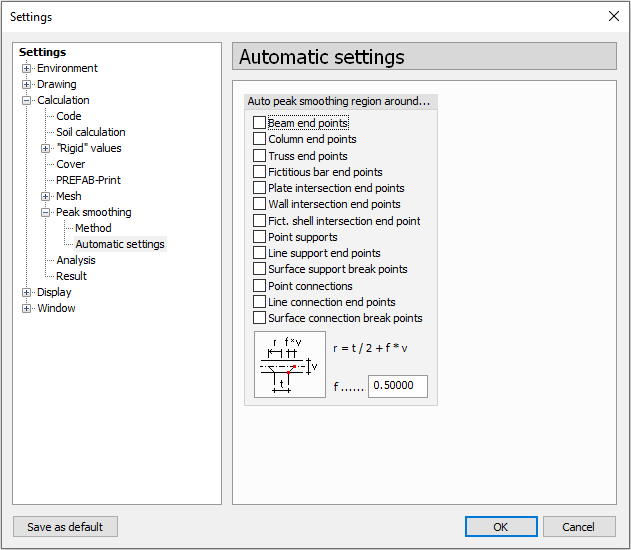Screen dimensions: 631x550
Task: Open the Soil calculation settings
Action: (x=90, y=132)
